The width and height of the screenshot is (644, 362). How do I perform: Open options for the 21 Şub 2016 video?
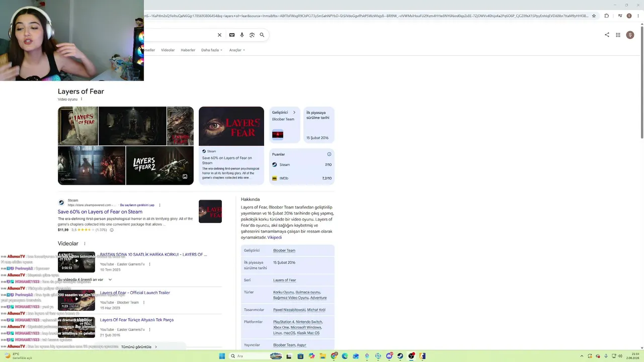pos(149,330)
